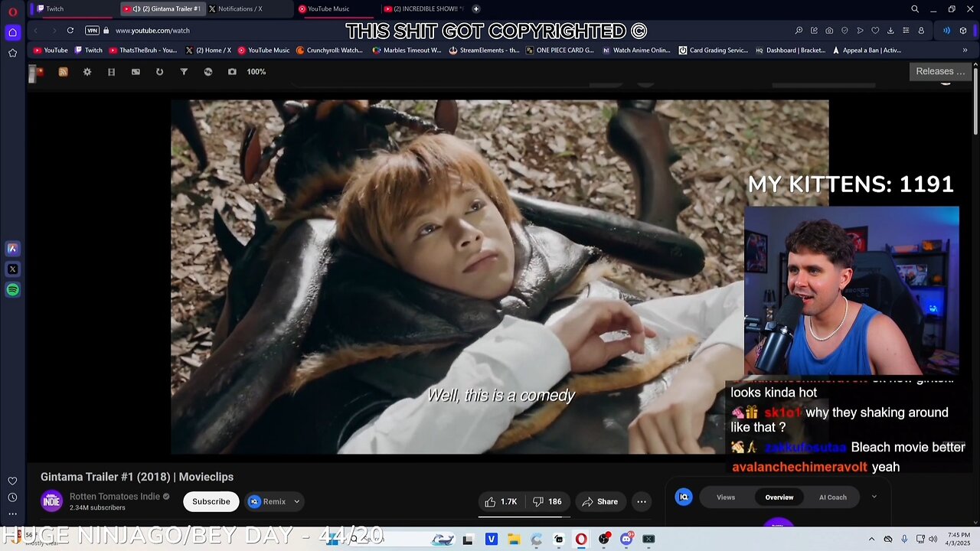The width and height of the screenshot is (980, 551).
Task: Open Card Grading Service bookmark
Action: tap(713, 51)
